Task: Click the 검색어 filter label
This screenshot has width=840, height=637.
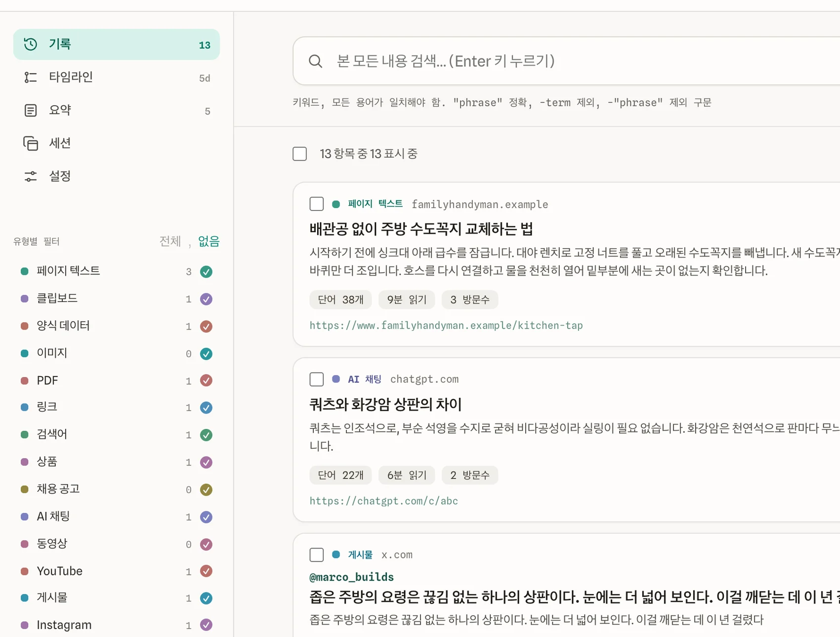Action: click(51, 434)
